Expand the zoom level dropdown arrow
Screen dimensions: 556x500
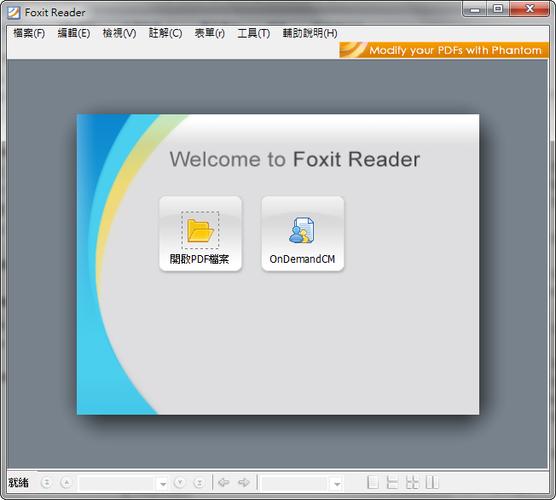(337, 484)
